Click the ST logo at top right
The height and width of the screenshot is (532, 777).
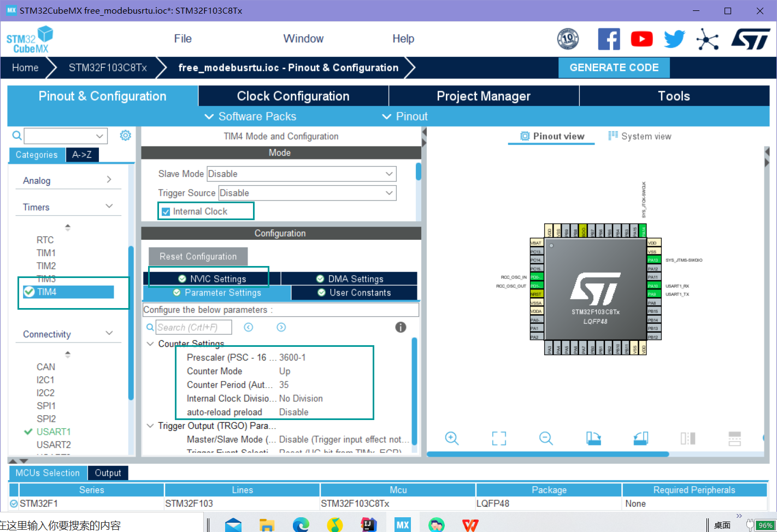tap(750, 39)
